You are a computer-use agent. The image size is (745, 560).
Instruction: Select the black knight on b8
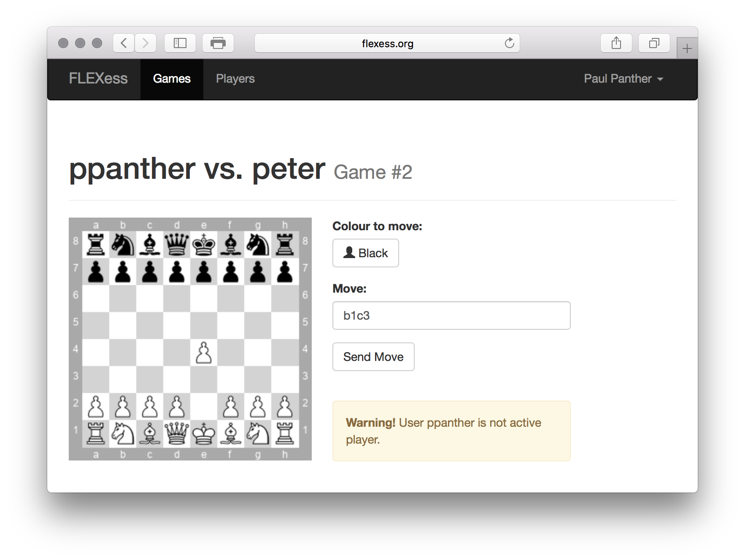123,245
